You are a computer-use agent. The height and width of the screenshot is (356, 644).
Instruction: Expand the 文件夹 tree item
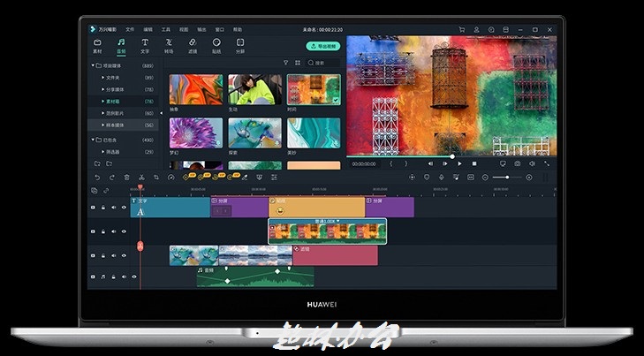pos(103,77)
